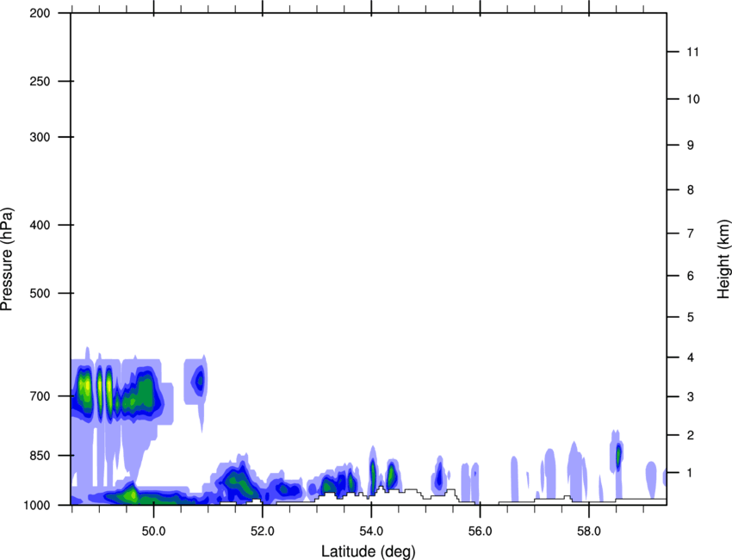This screenshot has height=560, width=732.
Task: Click the 400 pressure tick label
Action: coord(40,225)
